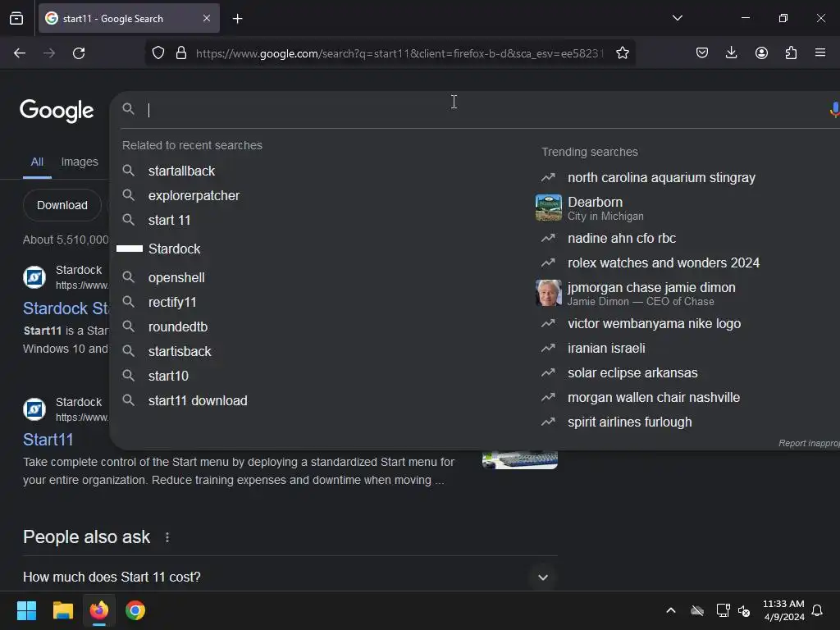Open network status tray icon

(x=723, y=610)
